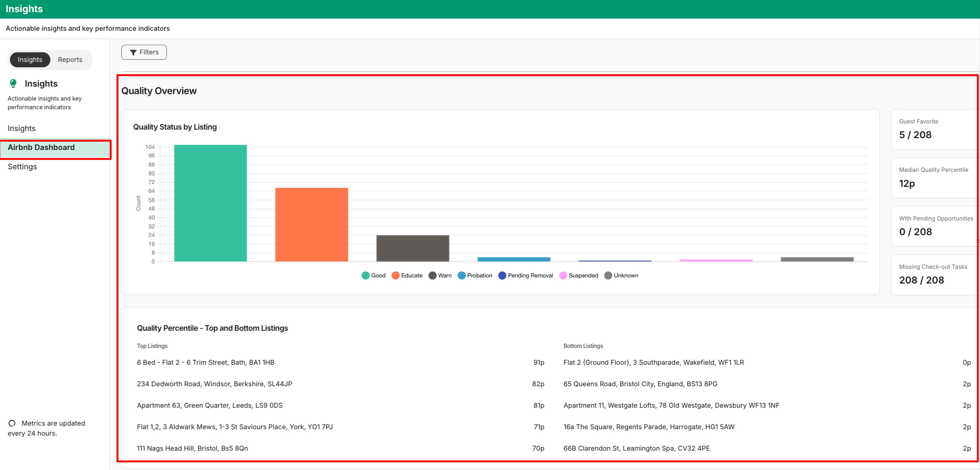Toggle the Educate legend marker
Viewport: 980px width, 470px height.
[x=396, y=275]
